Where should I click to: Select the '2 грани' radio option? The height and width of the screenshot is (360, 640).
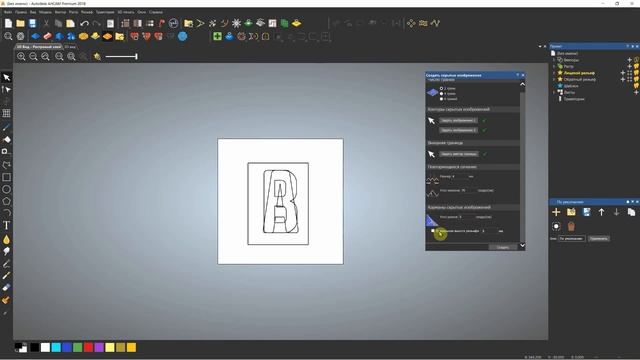pyautogui.click(x=441, y=88)
